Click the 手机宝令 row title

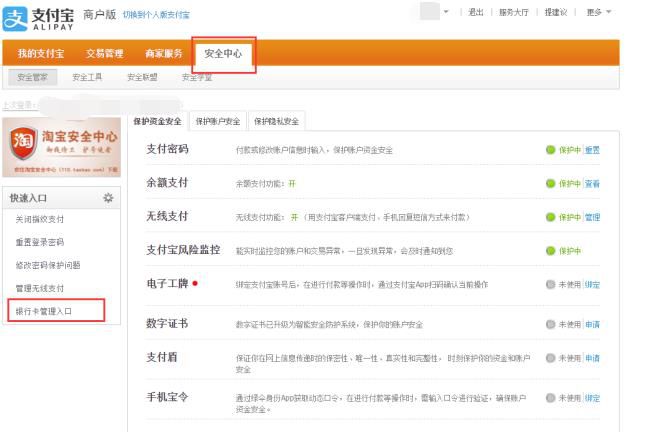tap(167, 397)
